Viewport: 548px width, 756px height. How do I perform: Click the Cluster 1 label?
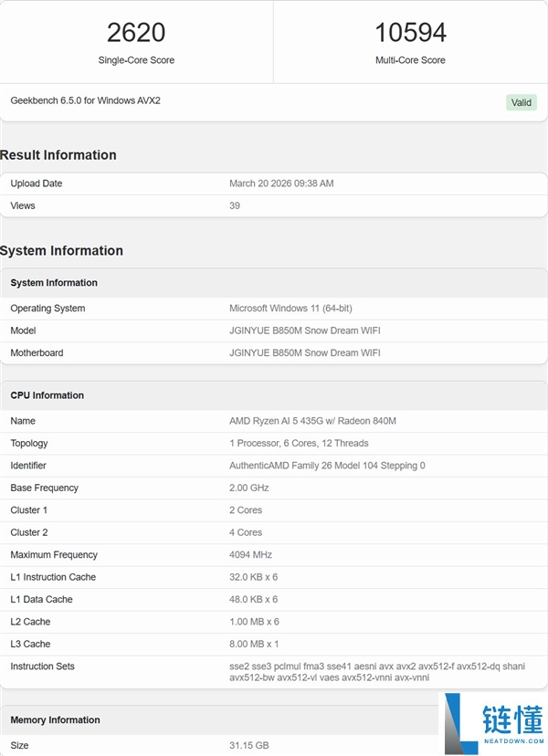[x=29, y=509]
